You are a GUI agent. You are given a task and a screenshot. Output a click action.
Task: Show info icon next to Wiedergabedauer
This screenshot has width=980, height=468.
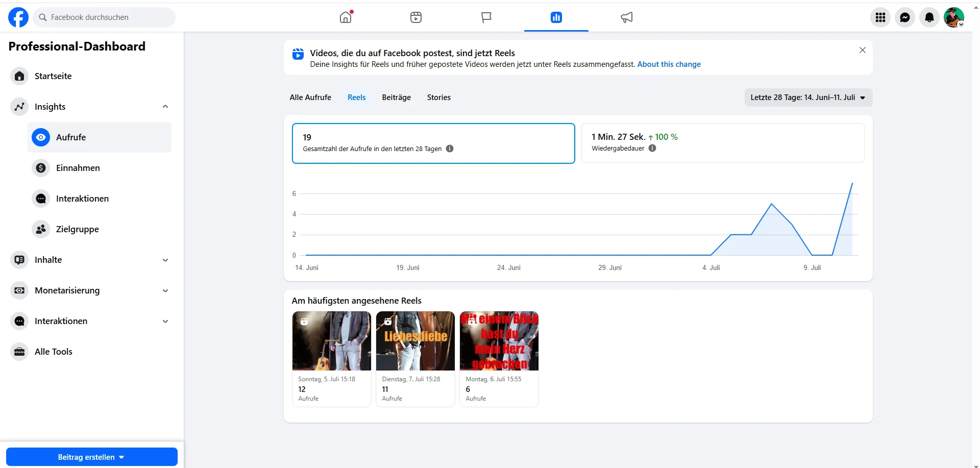652,148
